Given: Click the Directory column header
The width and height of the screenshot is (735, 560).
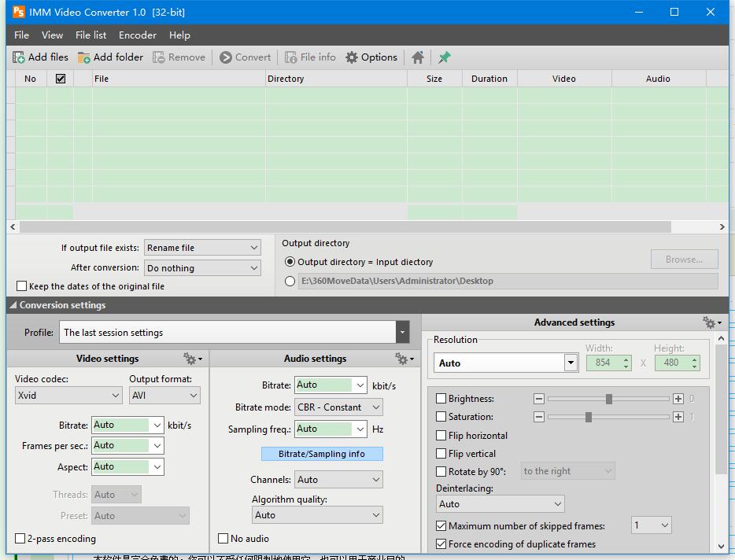Looking at the screenshot, I should coord(336,79).
